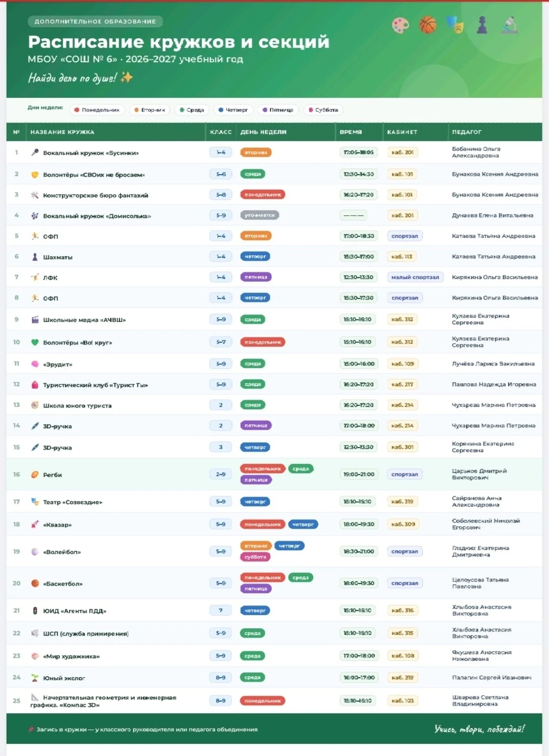Click the time 19:00–21:00 for Регби
This screenshot has width=549, height=756.
[359, 474]
